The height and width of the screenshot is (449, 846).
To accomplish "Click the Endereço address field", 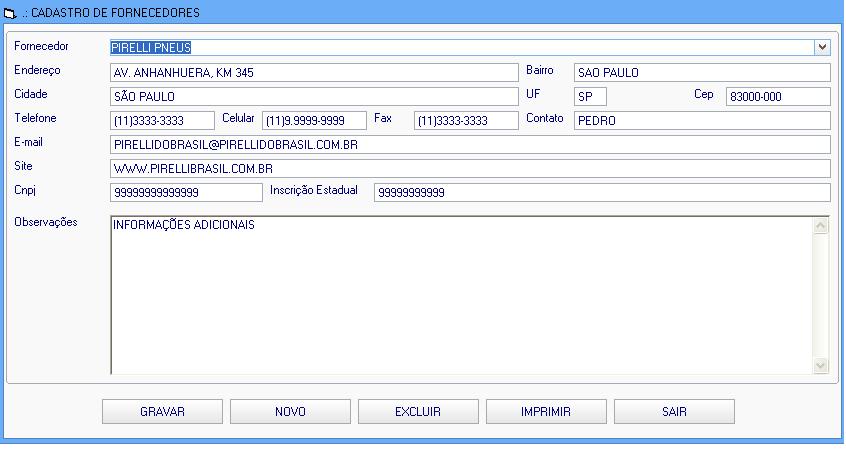I will pos(314,72).
